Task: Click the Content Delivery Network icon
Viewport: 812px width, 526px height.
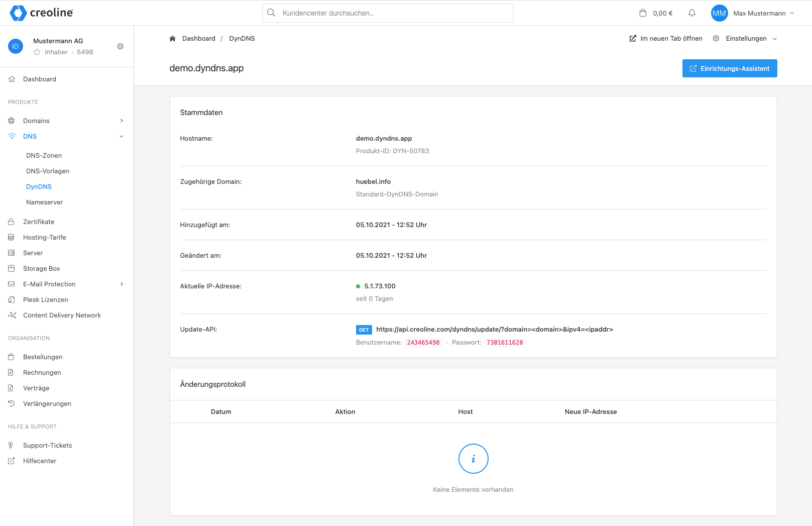Action: tap(12, 315)
